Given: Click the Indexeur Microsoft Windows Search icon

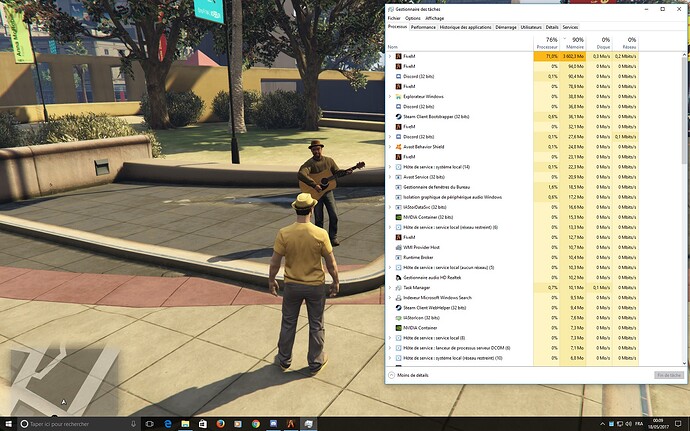Looking at the screenshot, I should [x=398, y=298].
